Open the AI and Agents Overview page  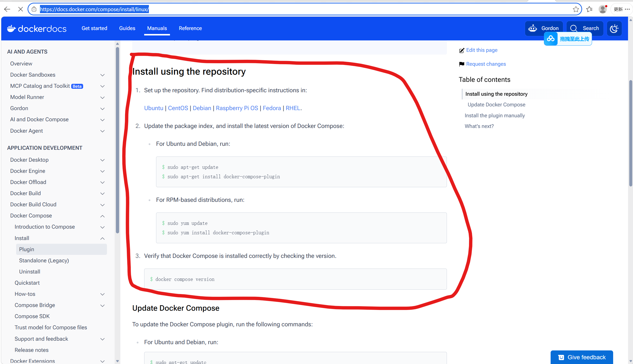click(21, 64)
